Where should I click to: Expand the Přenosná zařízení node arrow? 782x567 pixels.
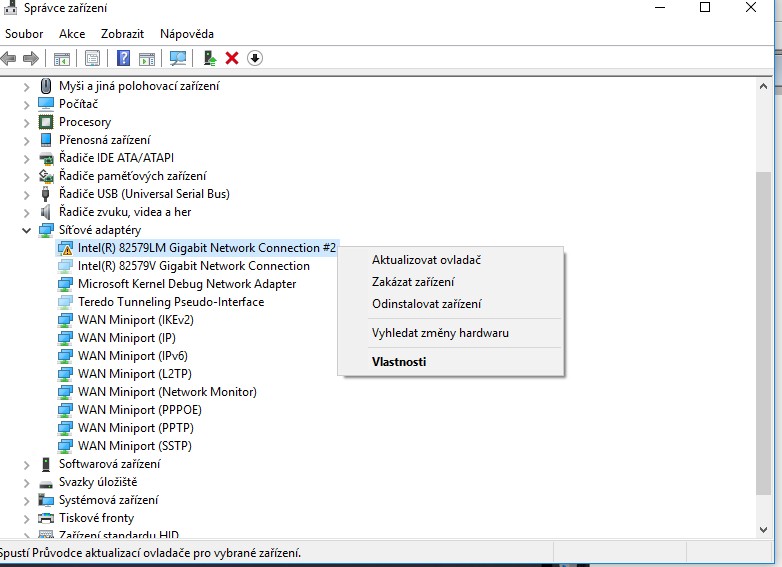26,141
